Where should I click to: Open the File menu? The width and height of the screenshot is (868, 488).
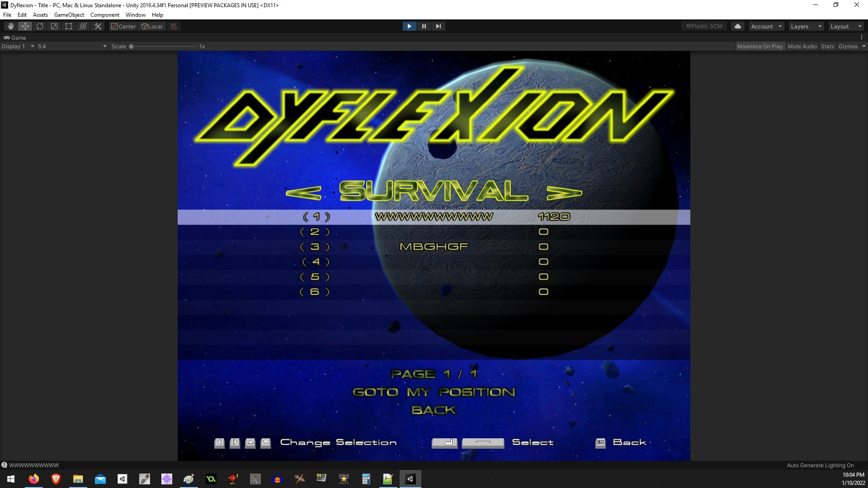7,15
